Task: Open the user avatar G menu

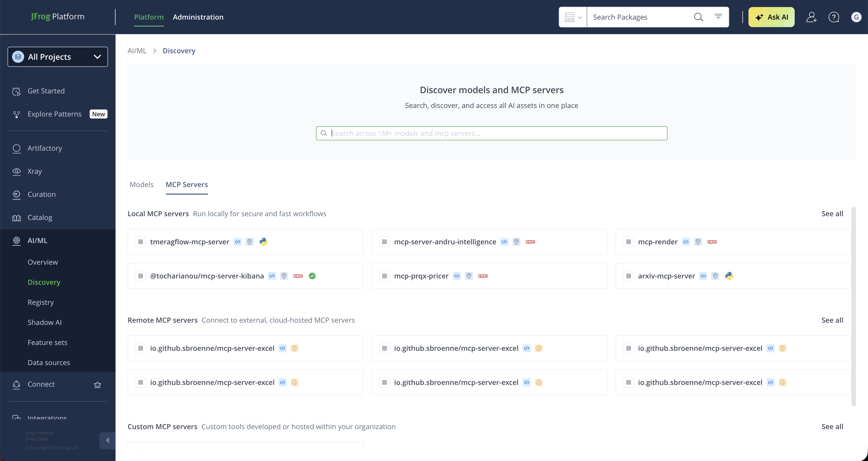Action: (856, 17)
